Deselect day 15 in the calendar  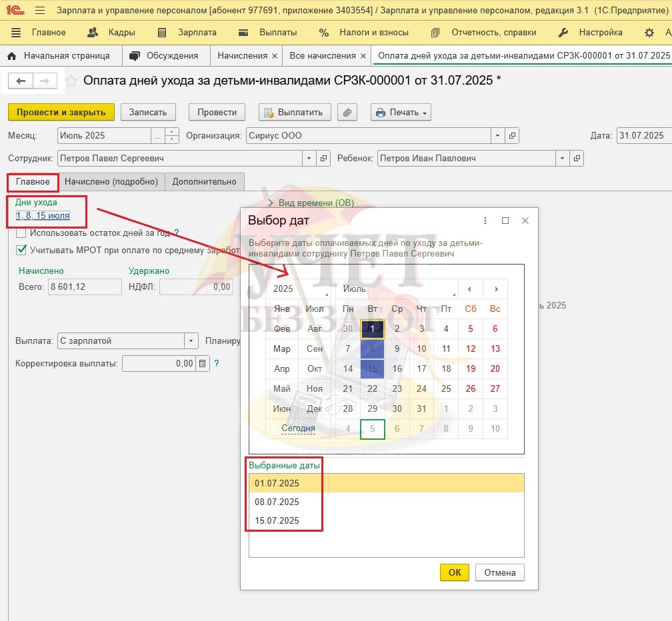[x=373, y=368]
